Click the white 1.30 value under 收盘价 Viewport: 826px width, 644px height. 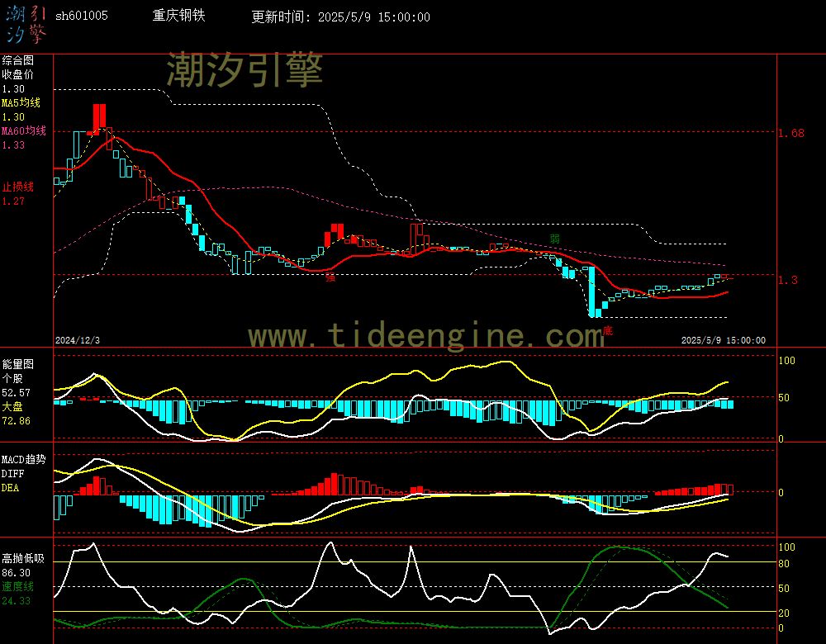[x=13, y=89]
